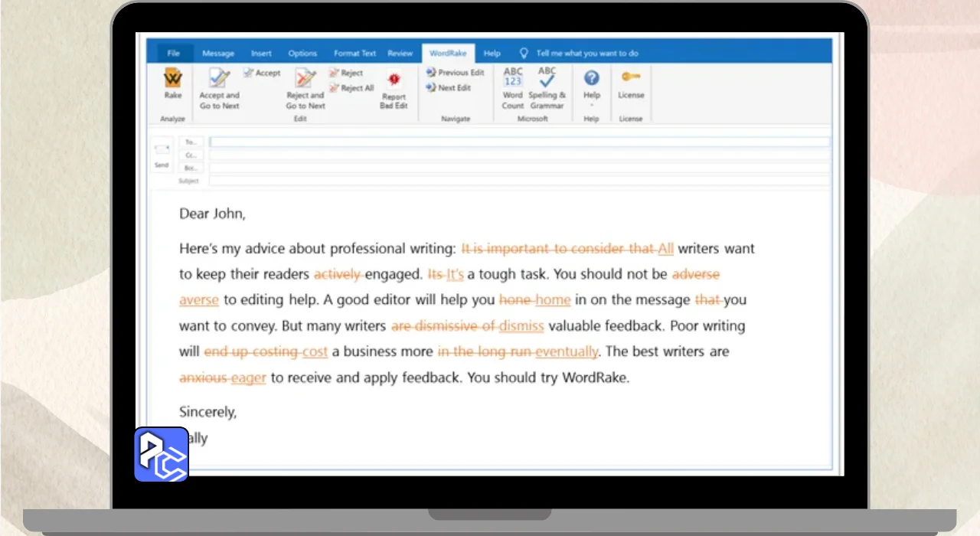The image size is (980, 536).
Task: Click the lightbulb Tell me icon
Action: coord(524,54)
